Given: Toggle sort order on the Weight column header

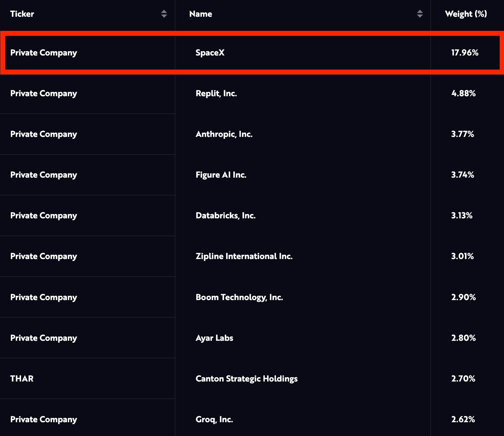Looking at the screenshot, I should (466, 14).
